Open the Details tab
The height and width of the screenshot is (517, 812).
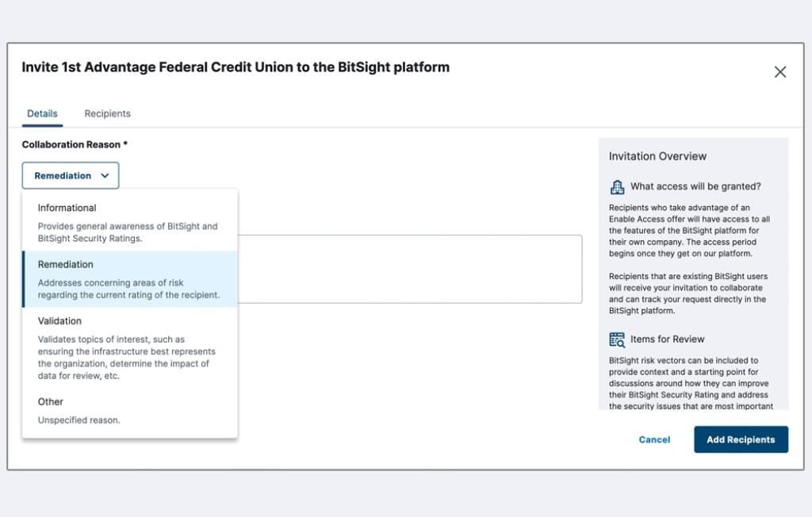pyautogui.click(x=42, y=113)
